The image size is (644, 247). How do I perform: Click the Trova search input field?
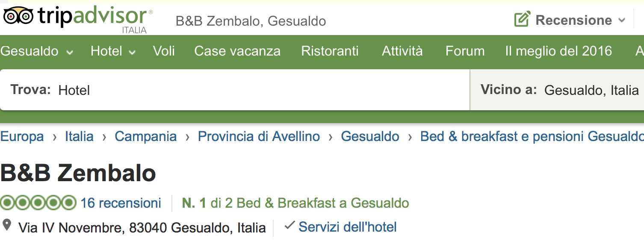pyautogui.click(x=257, y=90)
